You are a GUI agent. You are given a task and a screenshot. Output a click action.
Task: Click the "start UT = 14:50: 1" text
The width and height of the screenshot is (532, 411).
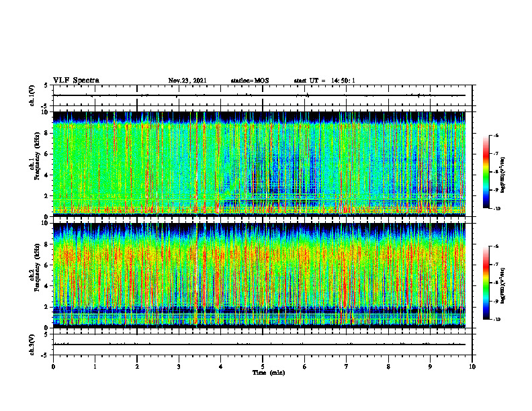(x=324, y=81)
